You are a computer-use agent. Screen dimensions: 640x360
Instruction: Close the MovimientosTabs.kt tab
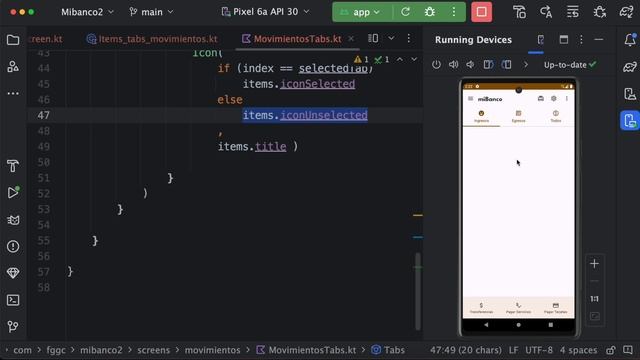click(351, 39)
